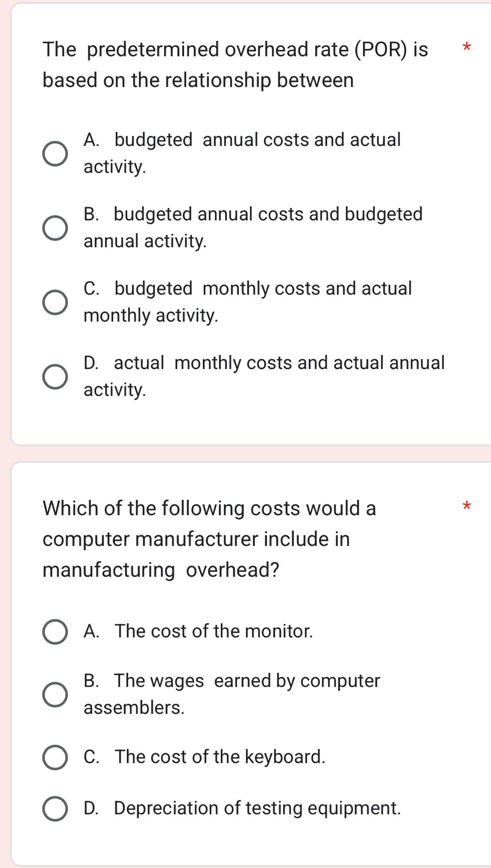The image size is (491, 868).
Task: Click required asterisk beside the POR question
Action: click(466, 48)
